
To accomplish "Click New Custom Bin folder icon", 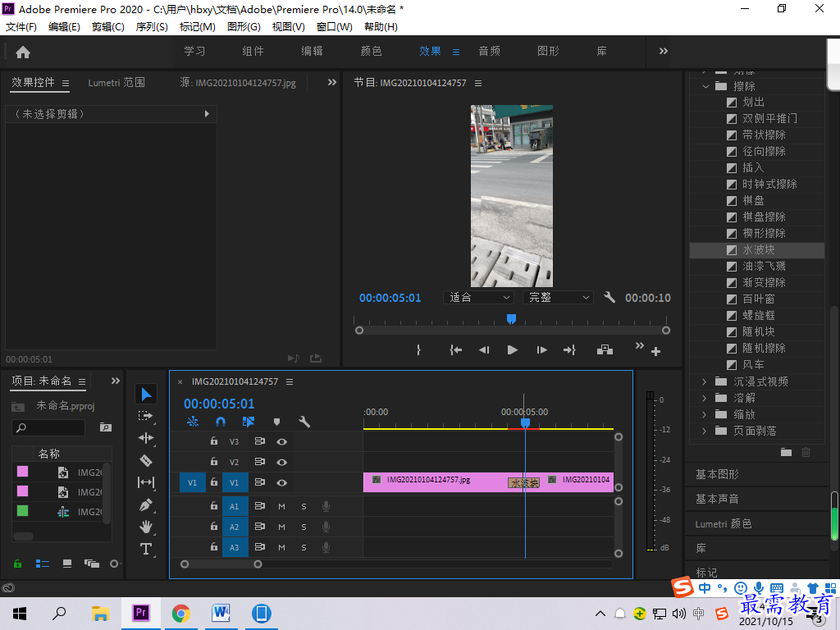I will (x=786, y=452).
